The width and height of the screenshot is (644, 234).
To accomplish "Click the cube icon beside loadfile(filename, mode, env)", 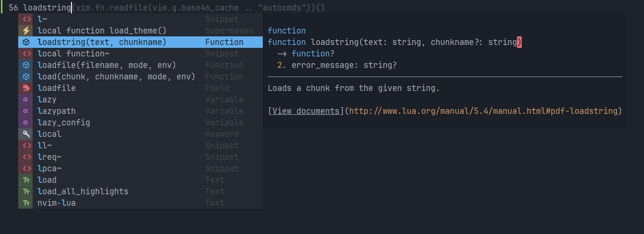I will point(26,65).
